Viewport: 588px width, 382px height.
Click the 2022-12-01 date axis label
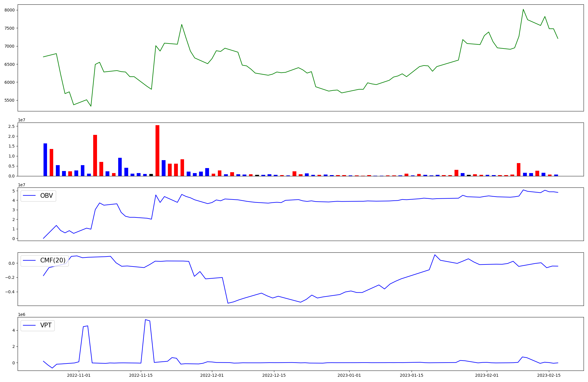pyautogui.click(x=212, y=375)
